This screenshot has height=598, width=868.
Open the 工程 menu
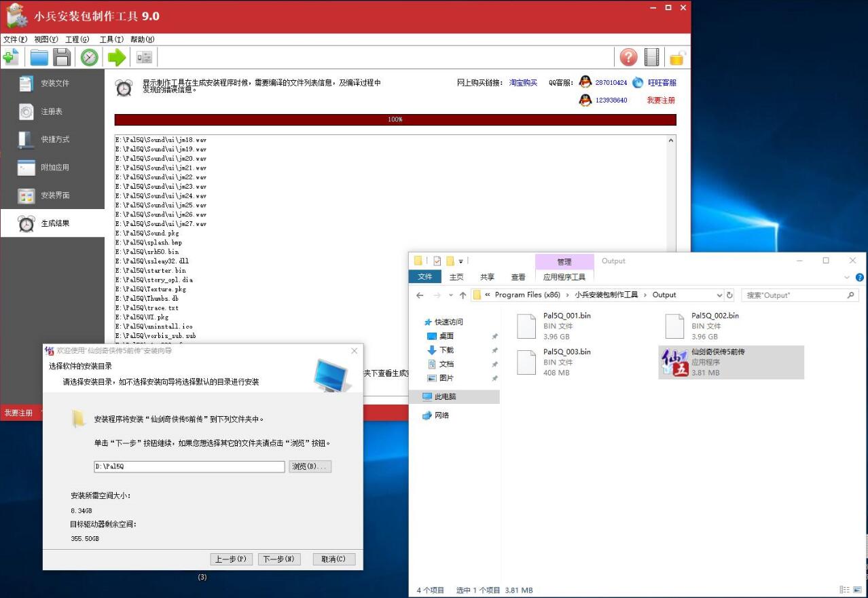pyautogui.click(x=76, y=39)
